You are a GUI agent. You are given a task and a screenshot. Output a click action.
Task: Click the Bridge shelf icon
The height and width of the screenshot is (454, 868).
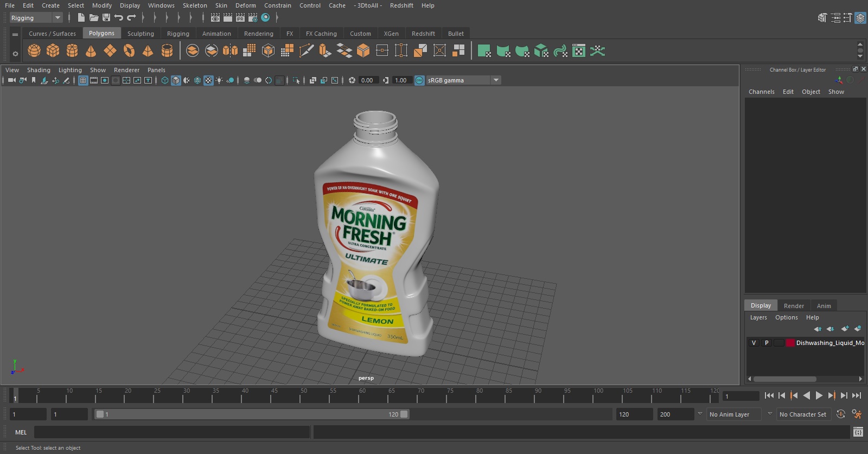click(x=344, y=51)
